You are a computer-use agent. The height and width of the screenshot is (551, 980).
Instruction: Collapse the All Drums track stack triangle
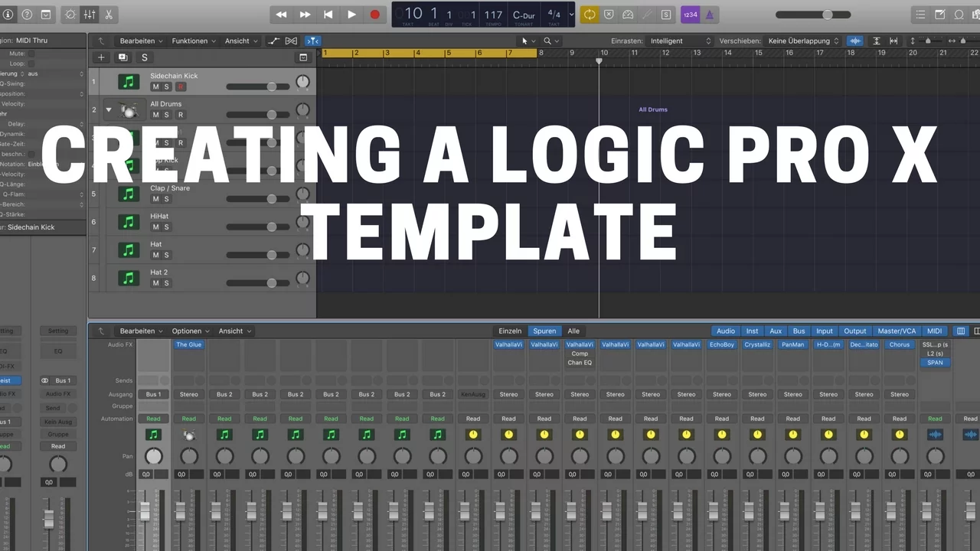109,109
